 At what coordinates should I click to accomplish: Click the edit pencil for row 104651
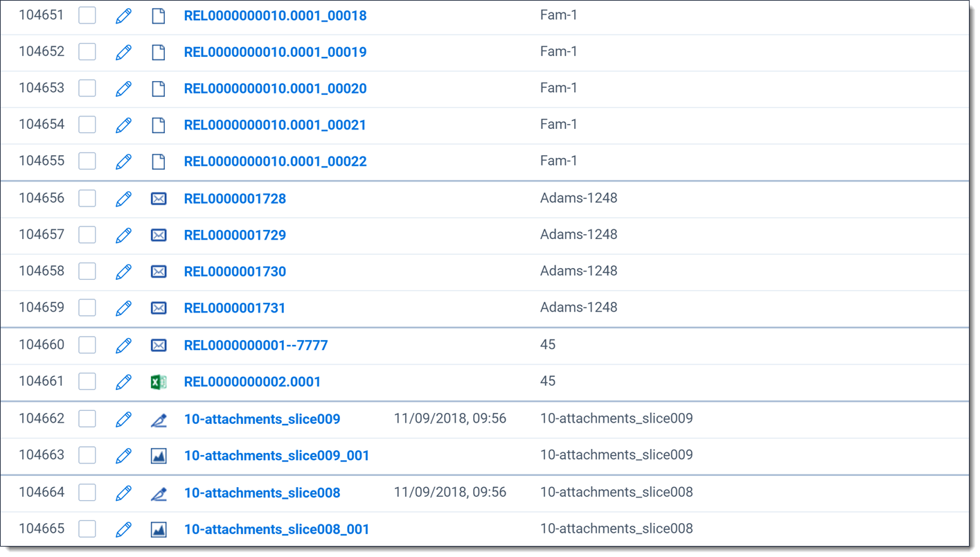(x=123, y=15)
